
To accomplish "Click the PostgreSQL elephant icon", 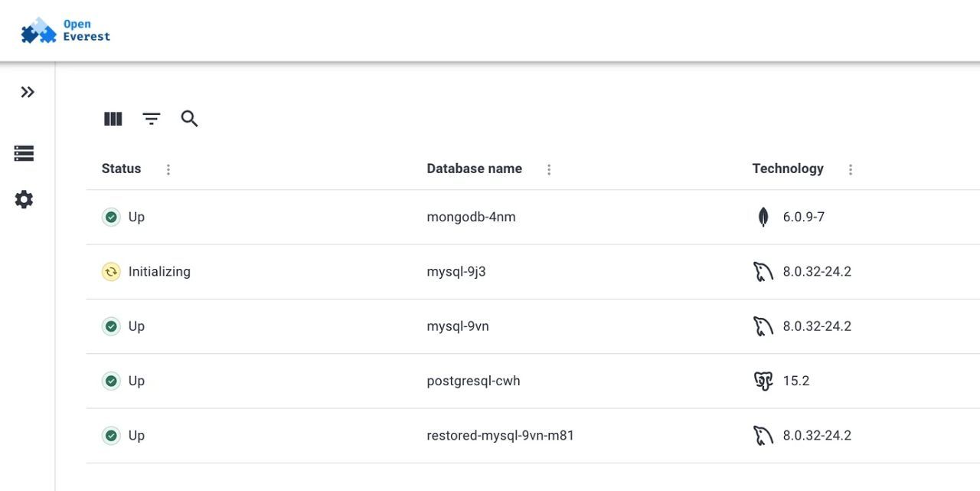I will pos(763,381).
